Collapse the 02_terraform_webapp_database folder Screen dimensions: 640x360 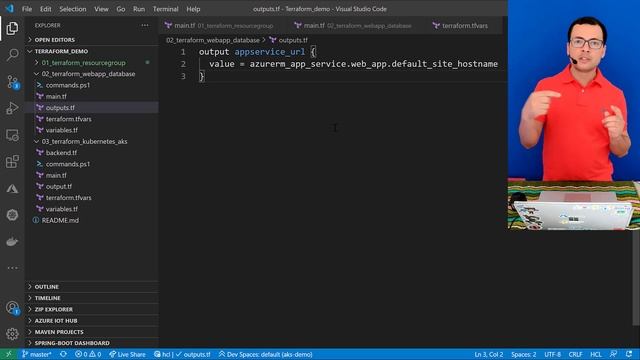(89, 74)
